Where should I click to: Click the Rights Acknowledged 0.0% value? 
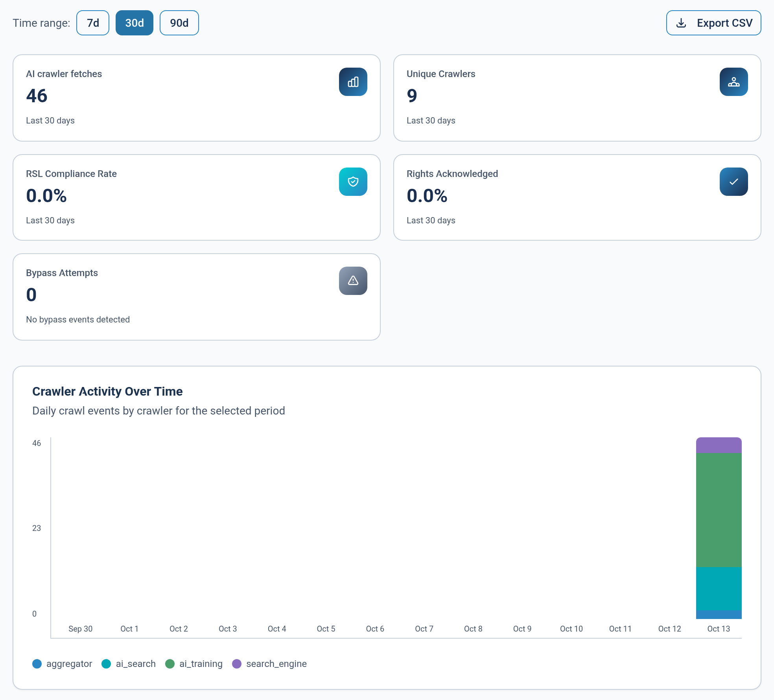(427, 196)
